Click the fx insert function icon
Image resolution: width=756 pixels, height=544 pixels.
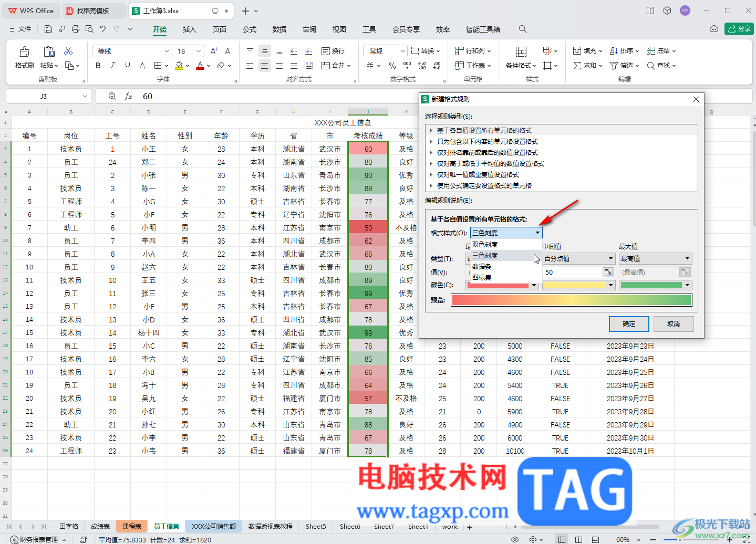click(x=128, y=97)
